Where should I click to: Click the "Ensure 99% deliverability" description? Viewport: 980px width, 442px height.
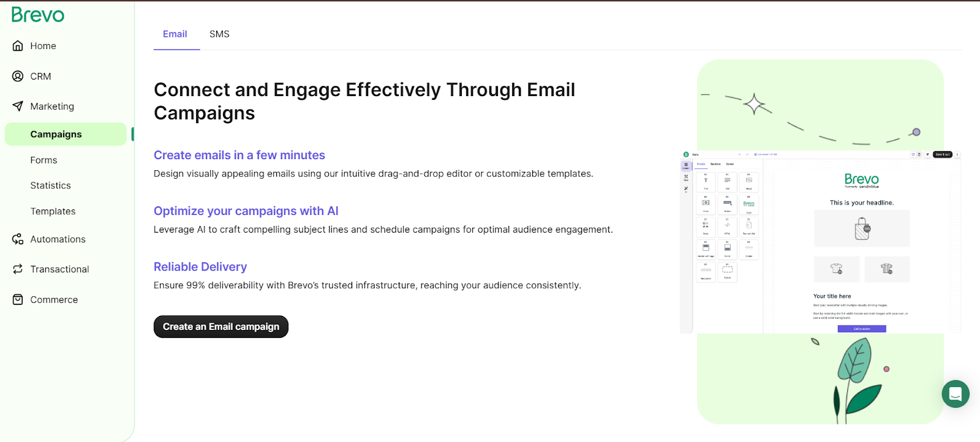(x=367, y=285)
